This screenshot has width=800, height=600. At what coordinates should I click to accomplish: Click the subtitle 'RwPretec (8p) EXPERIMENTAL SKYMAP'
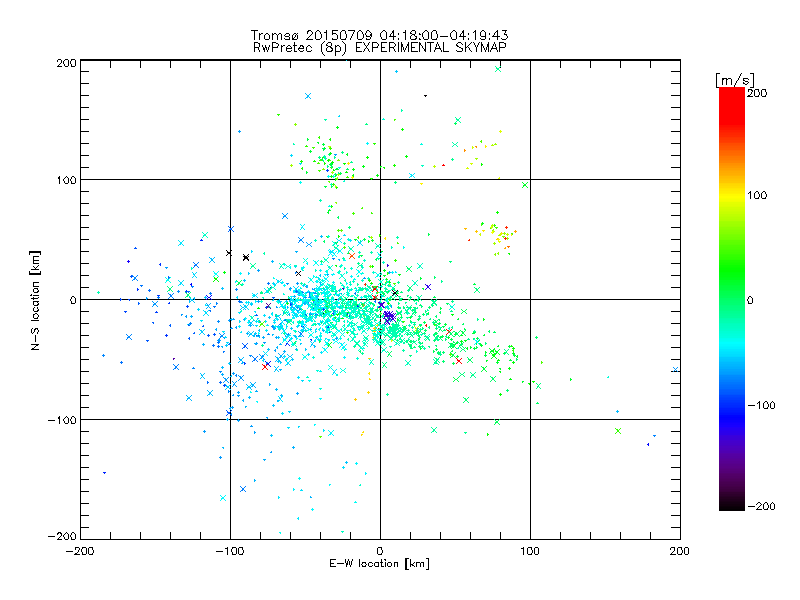pos(380,48)
